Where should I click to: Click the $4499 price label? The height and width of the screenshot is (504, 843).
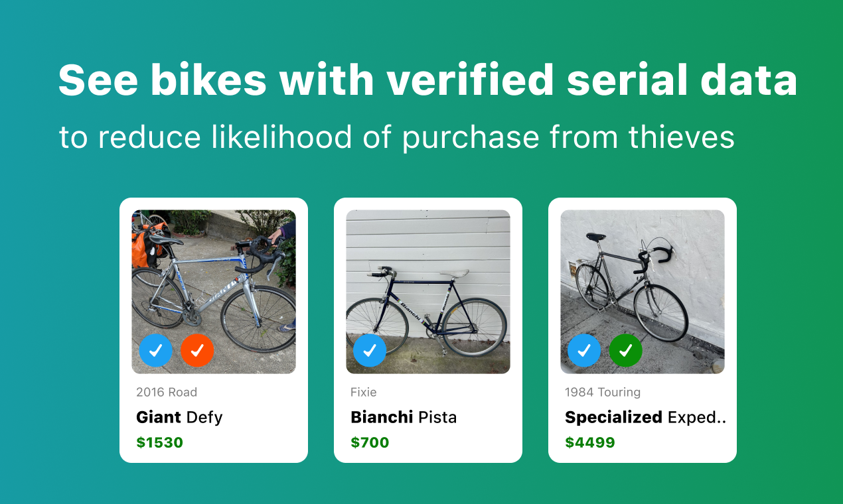pos(590,442)
